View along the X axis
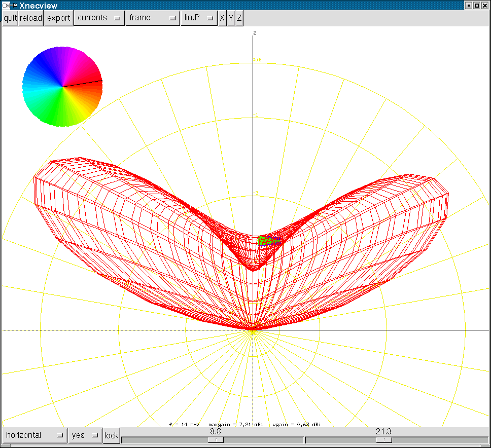This screenshot has height=448, width=491. click(x=222, y=18)
